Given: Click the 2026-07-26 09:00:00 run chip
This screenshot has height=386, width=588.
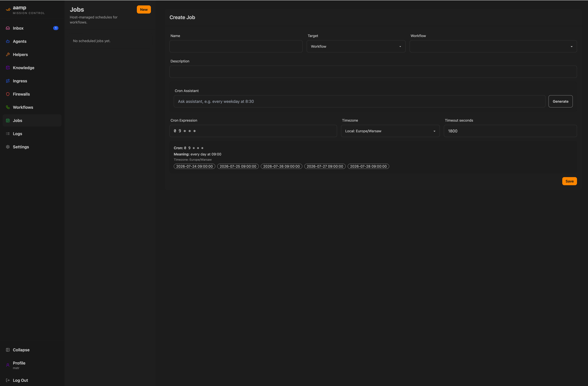Looking at the screenshot, I should (x=281, y=166).
